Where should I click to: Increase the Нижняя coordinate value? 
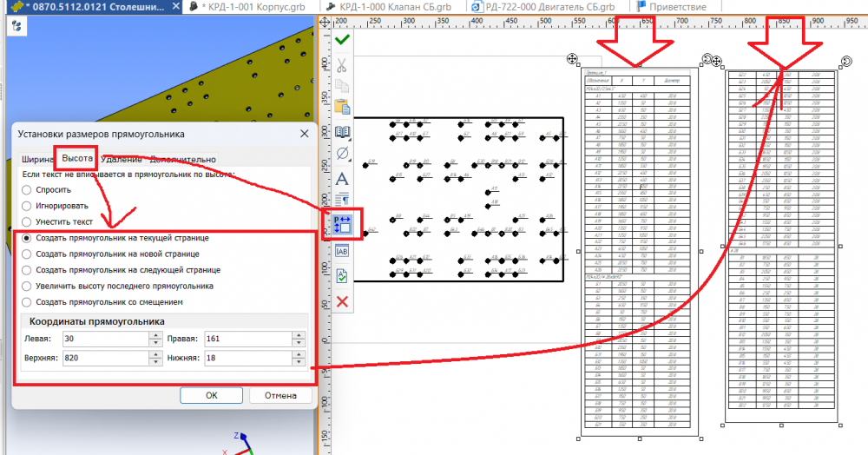[299, 354]
